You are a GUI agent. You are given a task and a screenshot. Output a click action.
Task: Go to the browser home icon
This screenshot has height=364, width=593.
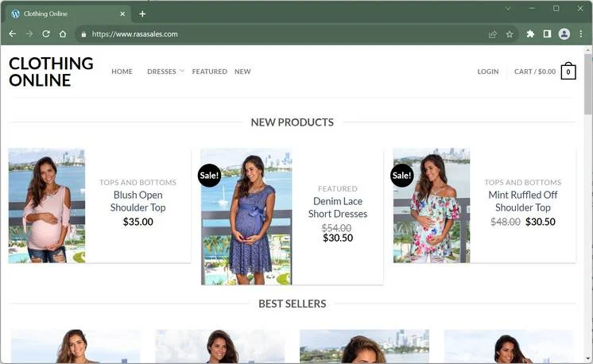pyautogui.click(x=63, y=34)
